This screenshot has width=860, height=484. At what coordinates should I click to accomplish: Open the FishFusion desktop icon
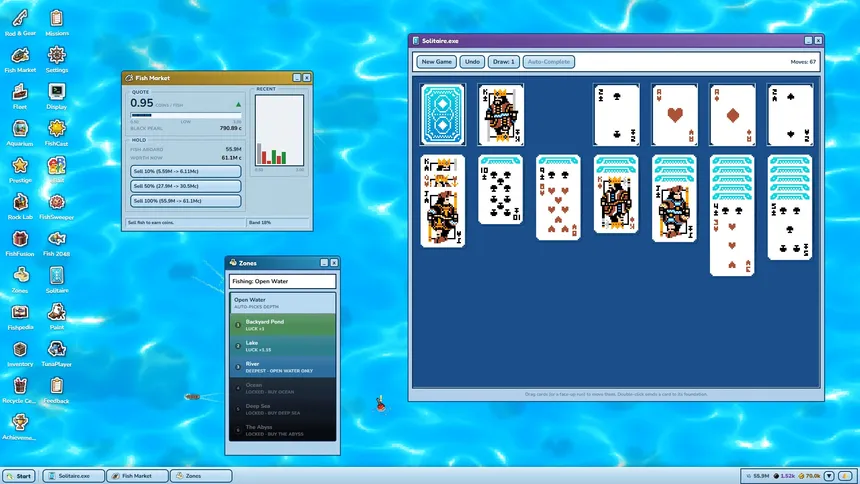[20, 243]
